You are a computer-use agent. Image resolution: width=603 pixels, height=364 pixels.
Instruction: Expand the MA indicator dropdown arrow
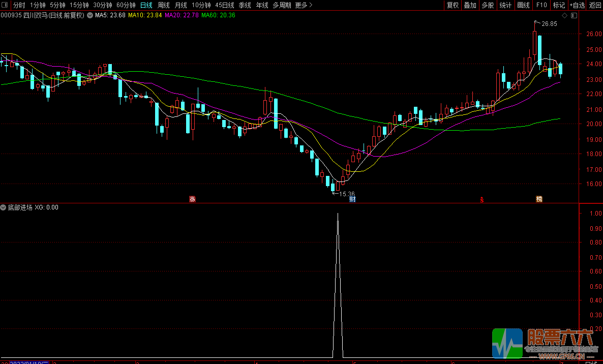90,15
